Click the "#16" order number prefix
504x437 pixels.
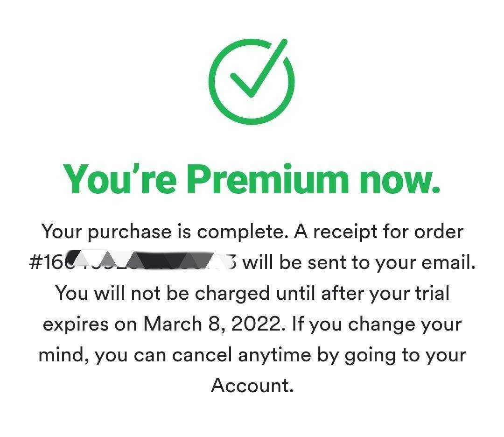point(44,262)
